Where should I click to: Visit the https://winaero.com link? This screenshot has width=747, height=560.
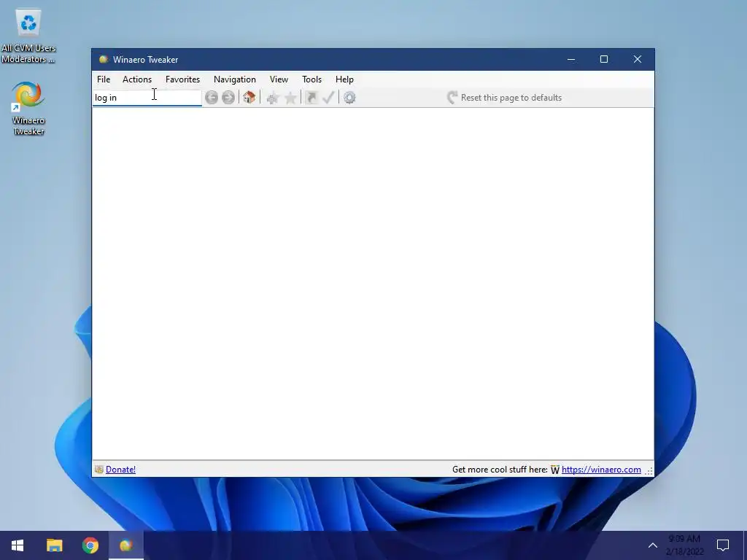[x=601, y=470]
